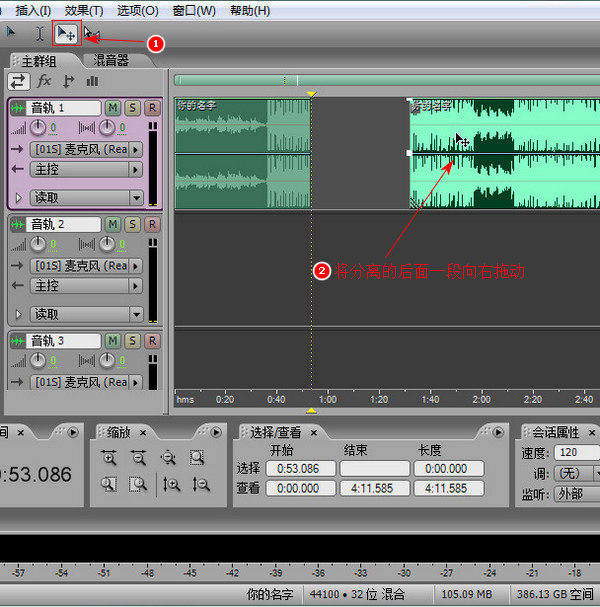The image size is (600, 607).
Task: Select the first audio clip on 音轨 1
Action: pos(243,153)
